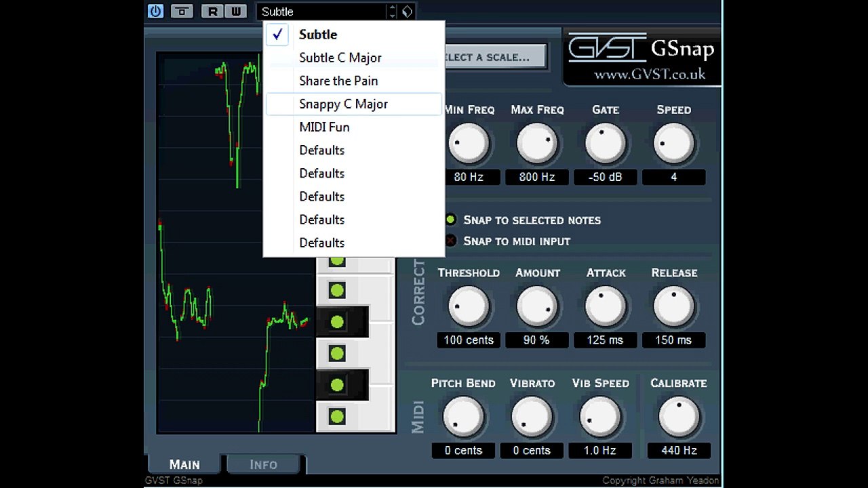
Task: Choose the Snappy C Major preset
Action: [354, 104]
